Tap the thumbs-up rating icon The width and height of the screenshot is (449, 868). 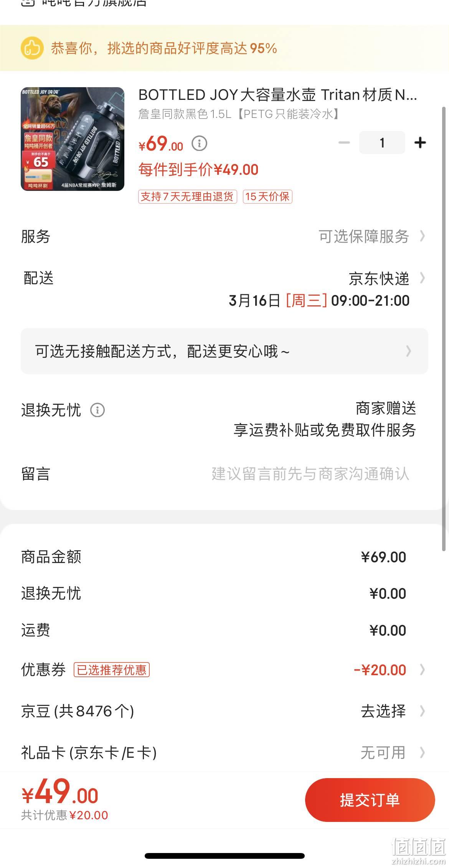32,48
